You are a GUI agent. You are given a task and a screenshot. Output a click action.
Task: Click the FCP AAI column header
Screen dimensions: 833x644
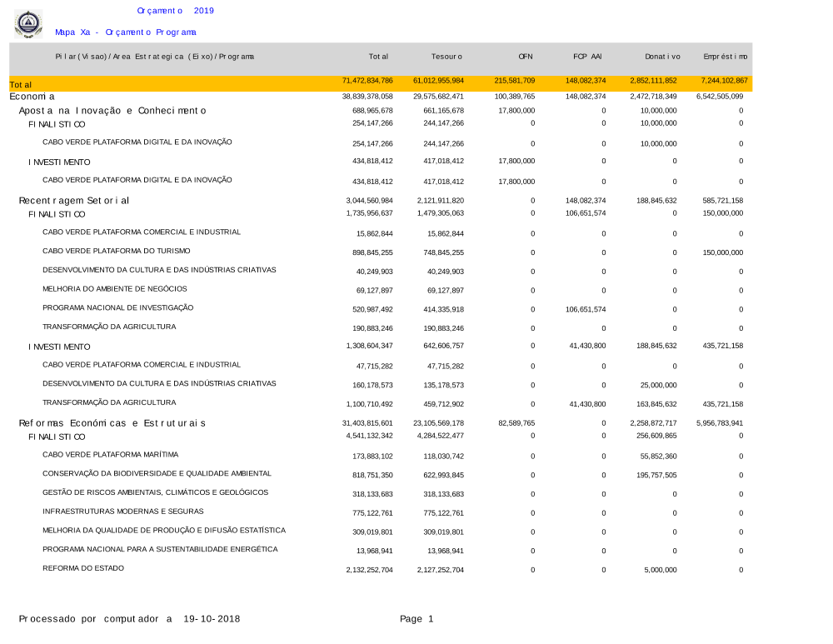[587, 57]
